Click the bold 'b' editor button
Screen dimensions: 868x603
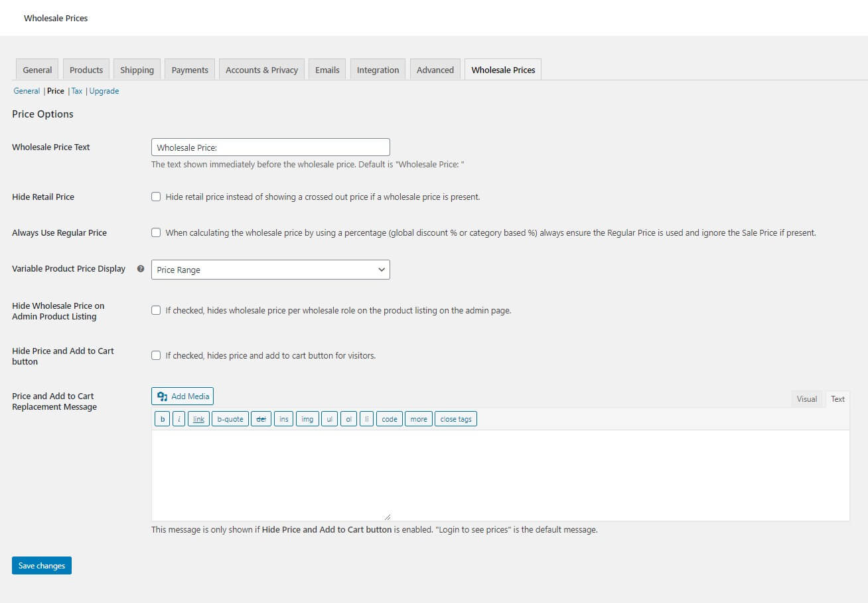pos(162,419)
